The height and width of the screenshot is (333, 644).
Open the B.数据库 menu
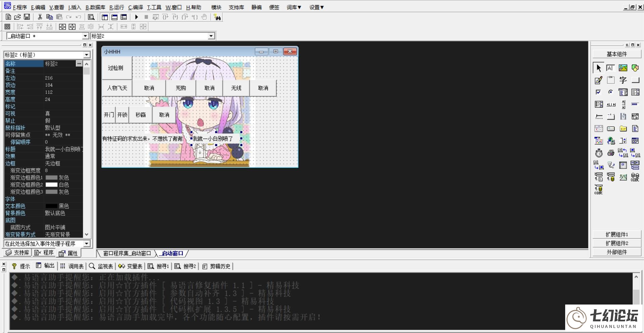[95, 7]
